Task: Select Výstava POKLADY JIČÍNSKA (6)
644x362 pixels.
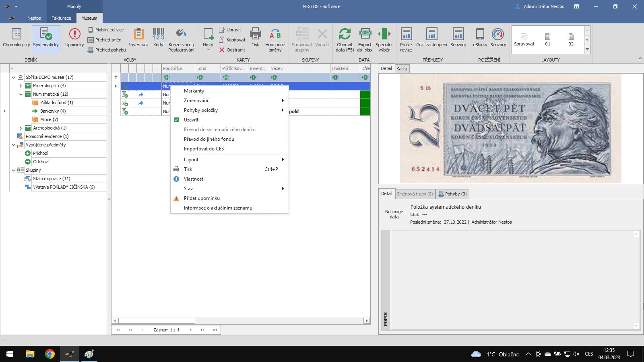Action: [x=64, y=187]
